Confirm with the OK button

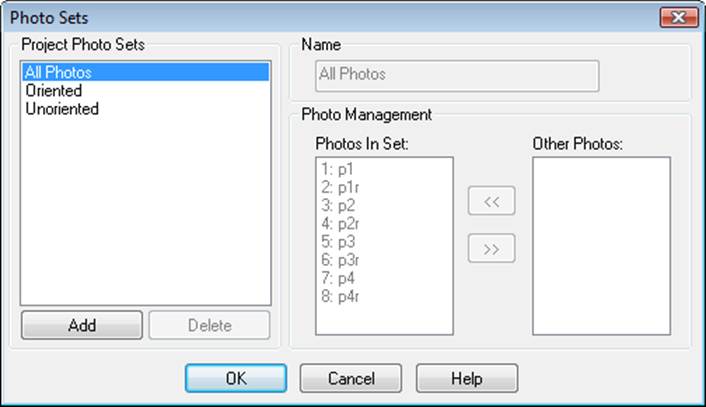pyautogui.click(x=236, y=379)
